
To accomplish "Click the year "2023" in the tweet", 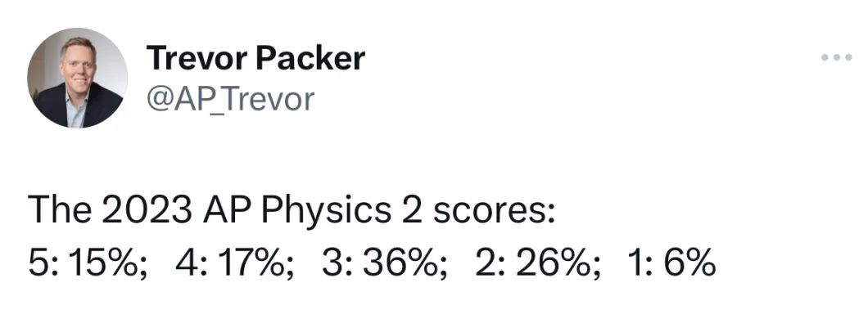I will (147, 211).
